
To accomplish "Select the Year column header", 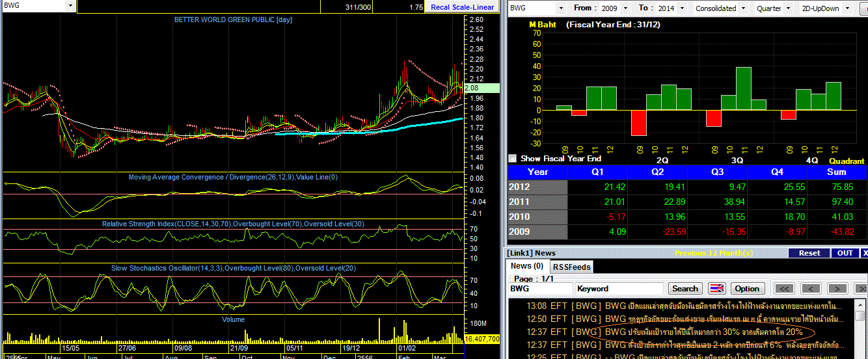I will (537, 172).
